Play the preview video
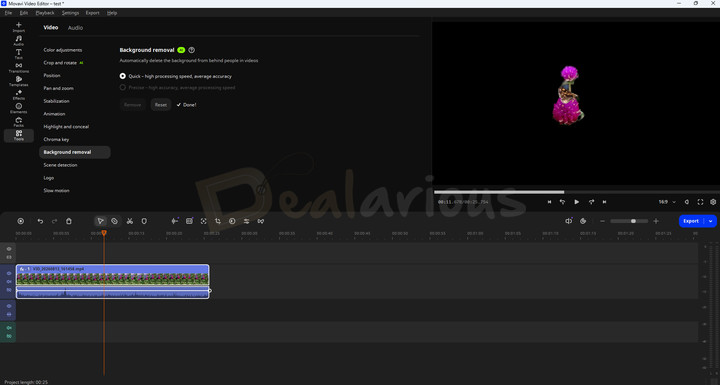Image resolution: width=720 pixels, height=385 pixels. pos(577,202)
